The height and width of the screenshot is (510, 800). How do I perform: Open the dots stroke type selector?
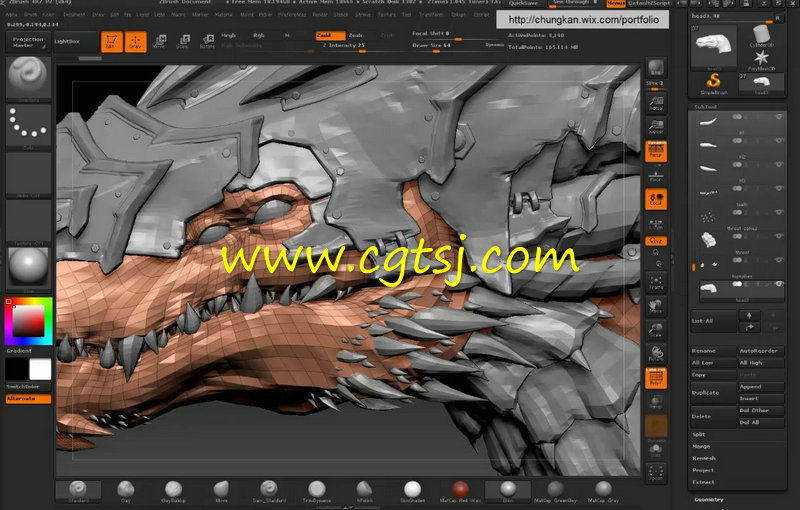click(28, 125)
